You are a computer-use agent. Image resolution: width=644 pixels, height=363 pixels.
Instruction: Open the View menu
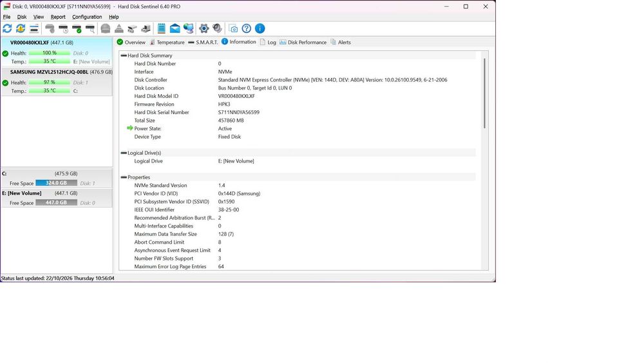(39, 17)
